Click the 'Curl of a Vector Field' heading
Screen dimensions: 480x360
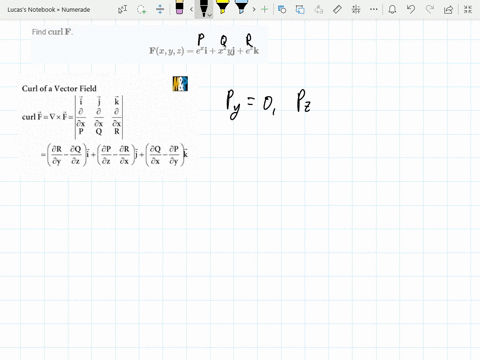[59, 89]
